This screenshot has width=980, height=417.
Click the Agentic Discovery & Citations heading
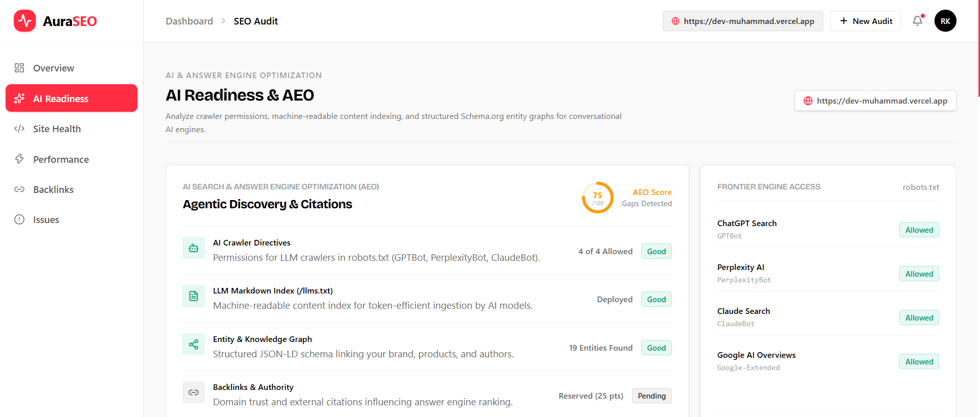(x=267, y=204)
